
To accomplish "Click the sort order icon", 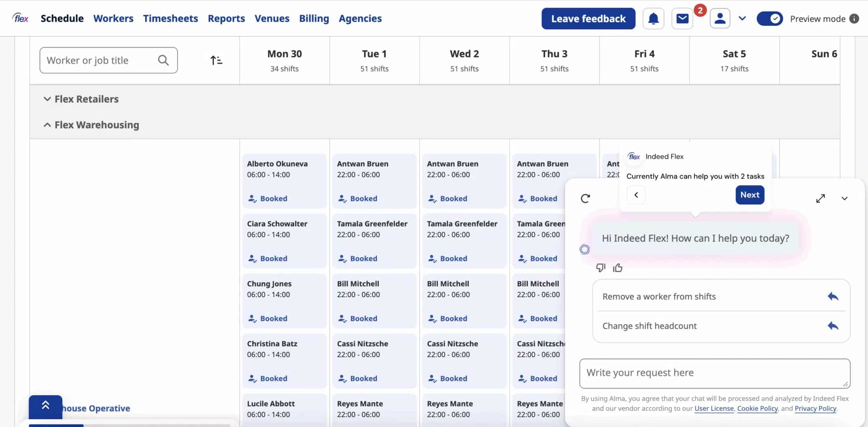I will pyautogui.click(x=216, y=60).
